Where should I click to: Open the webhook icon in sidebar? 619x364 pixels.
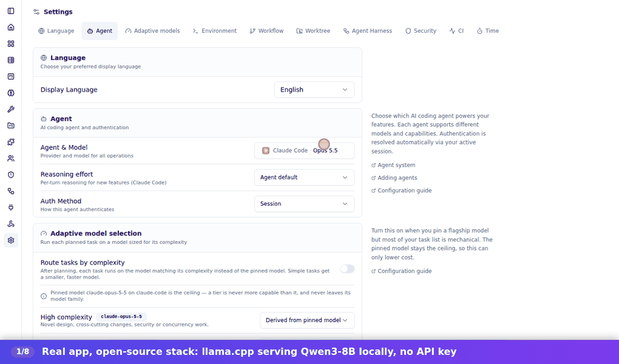click(11, 224)
